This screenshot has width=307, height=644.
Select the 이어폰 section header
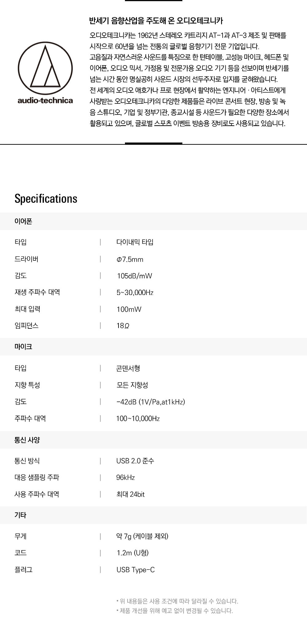[x=23, y=221]
